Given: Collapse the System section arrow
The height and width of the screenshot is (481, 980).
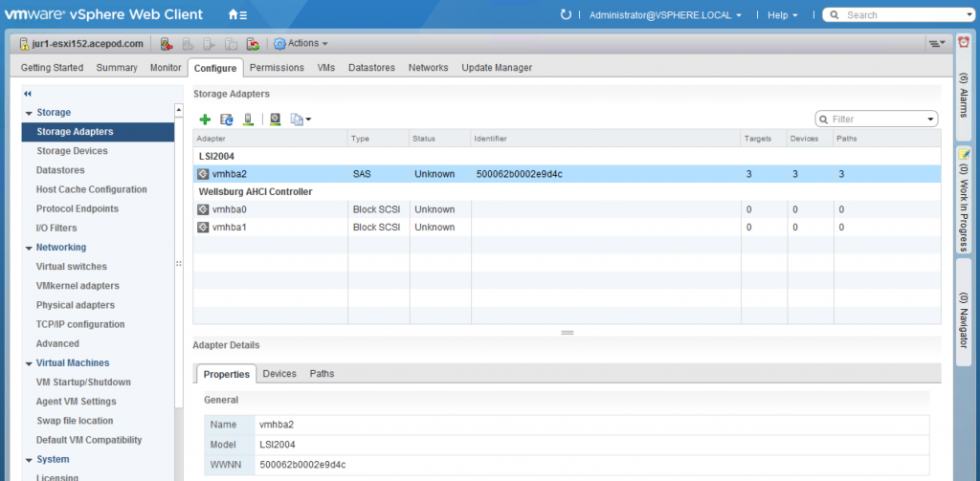Looking at the screenshot, I should click(x=29, y=460).
